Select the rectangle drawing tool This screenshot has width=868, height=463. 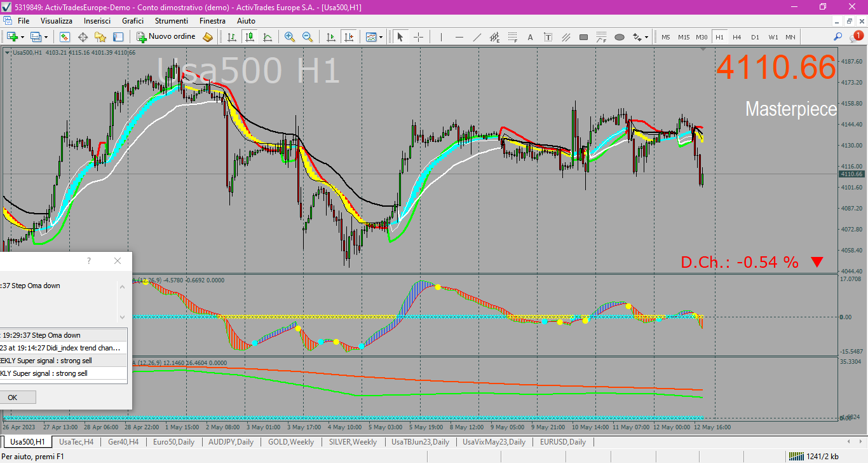point(583,37)
